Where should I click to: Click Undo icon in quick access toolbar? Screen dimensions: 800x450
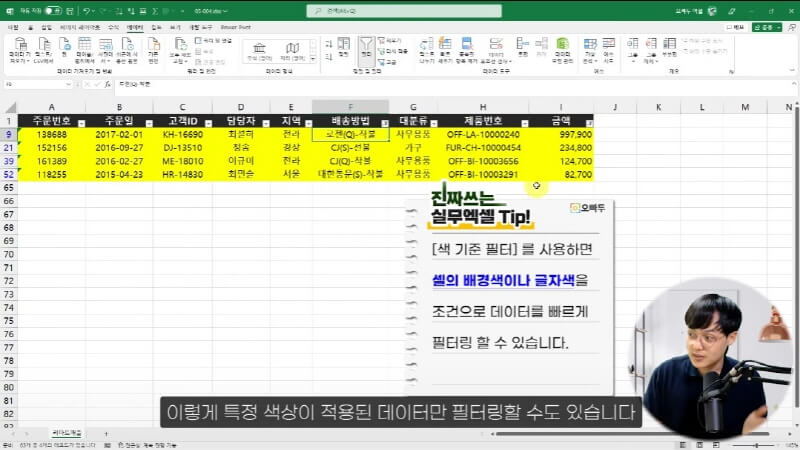coord(87,11)
